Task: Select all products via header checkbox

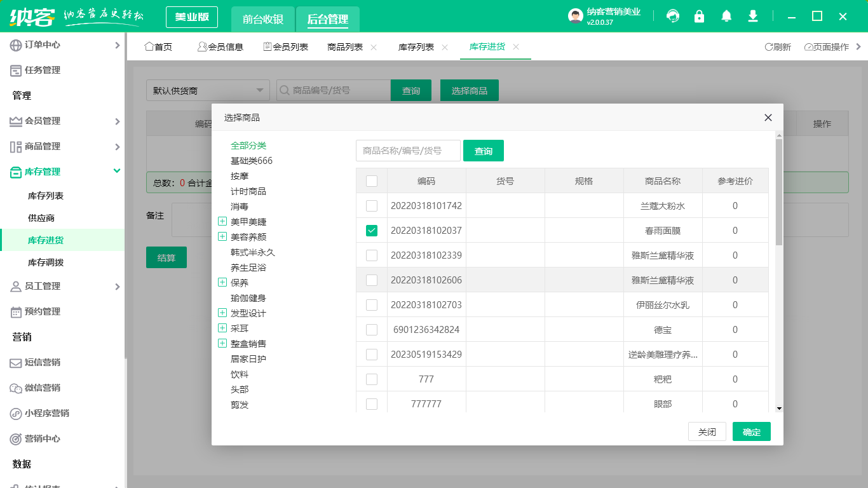Action: point(372,180)
